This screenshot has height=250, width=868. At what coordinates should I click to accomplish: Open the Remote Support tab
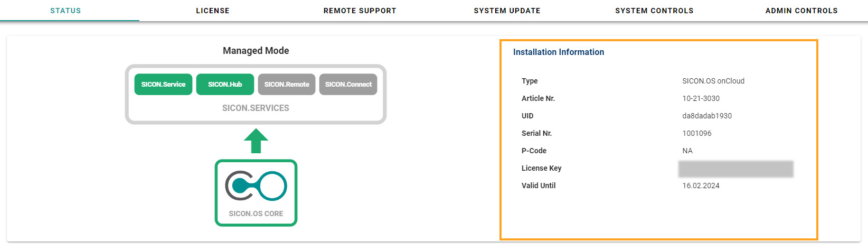[360, 11]
